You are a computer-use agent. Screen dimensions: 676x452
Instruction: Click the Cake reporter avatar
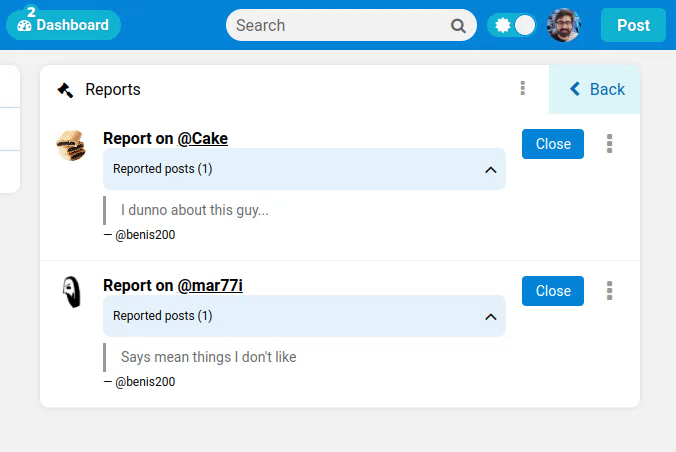click(71, 145)
